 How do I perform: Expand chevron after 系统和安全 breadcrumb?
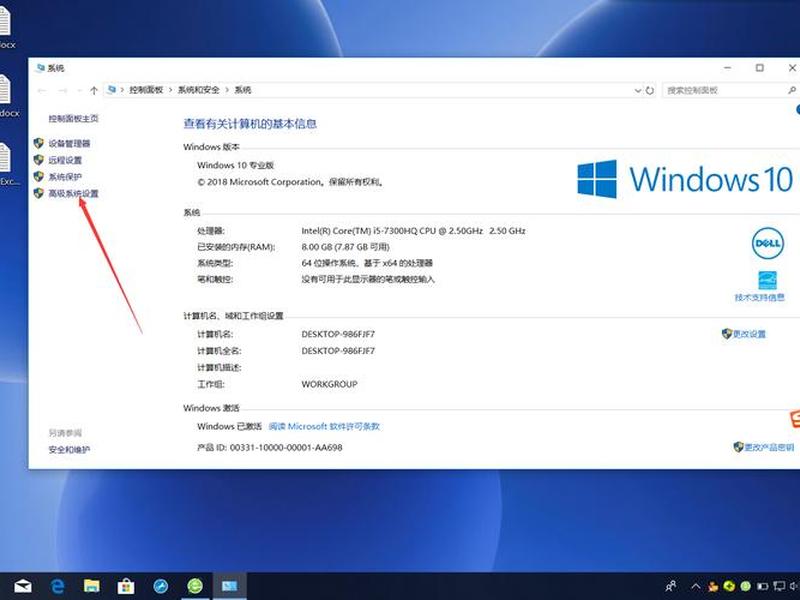coord(227,90)
